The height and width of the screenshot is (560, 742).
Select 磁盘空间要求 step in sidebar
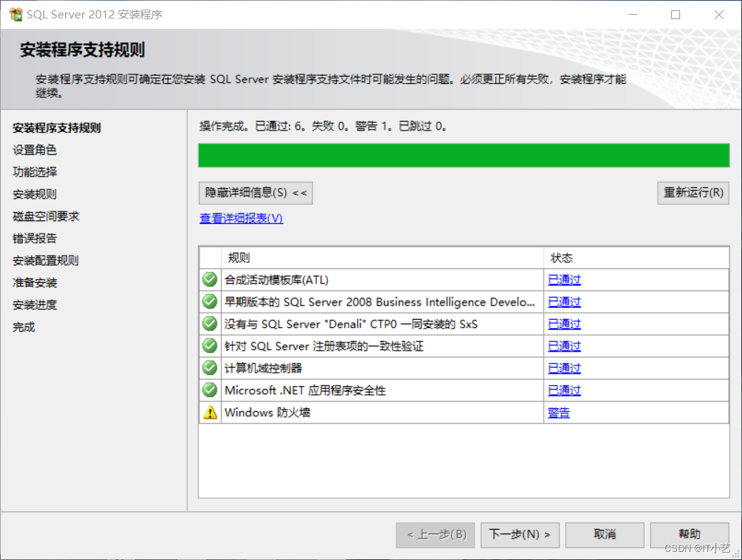(46, 217)
